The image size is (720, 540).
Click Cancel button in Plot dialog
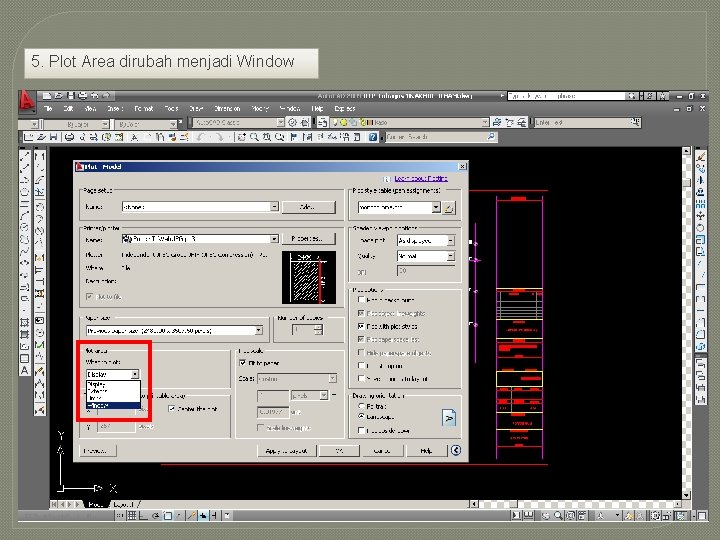click(x=382, y=450)
